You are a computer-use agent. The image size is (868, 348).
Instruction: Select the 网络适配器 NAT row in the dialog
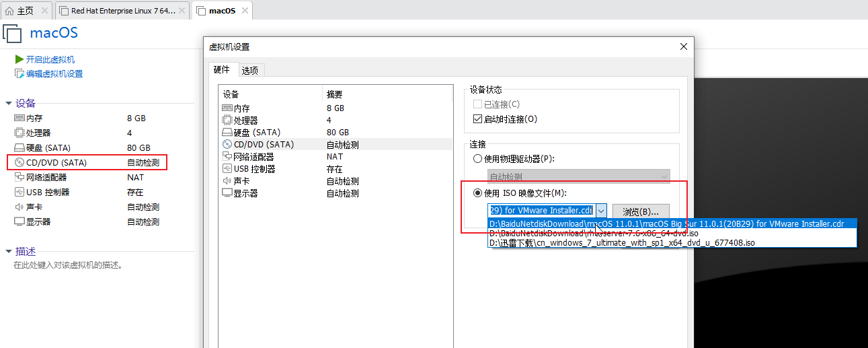(336, 156)
